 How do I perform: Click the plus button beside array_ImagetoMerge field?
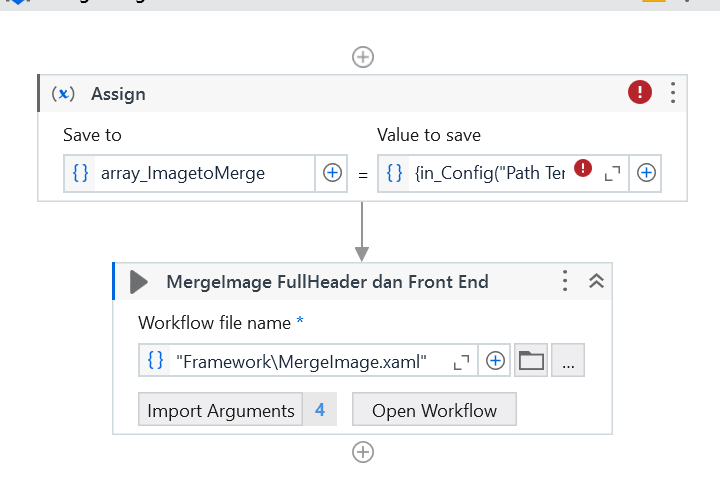(333, 173)
